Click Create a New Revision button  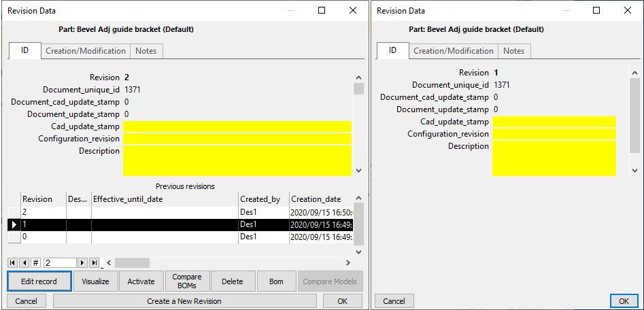click(184, 301)
